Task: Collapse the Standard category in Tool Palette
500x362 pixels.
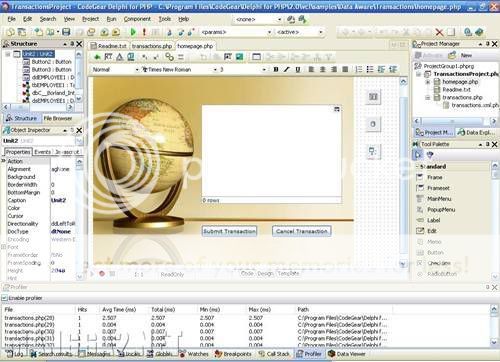Action: (417, 166)
